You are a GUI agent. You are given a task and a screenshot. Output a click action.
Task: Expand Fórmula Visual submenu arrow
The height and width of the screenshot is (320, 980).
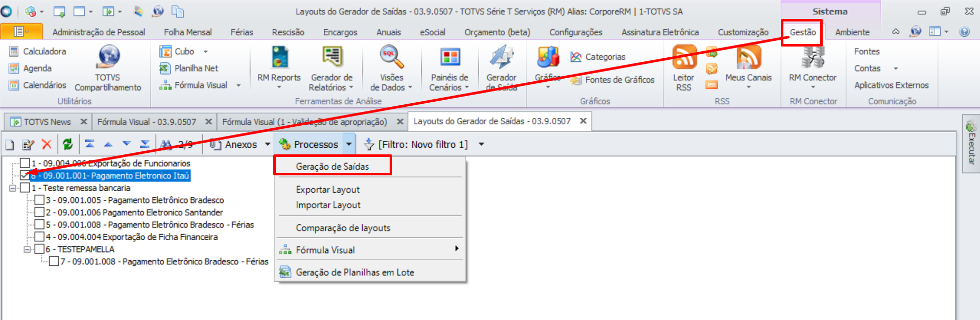(x=457, y=249)
